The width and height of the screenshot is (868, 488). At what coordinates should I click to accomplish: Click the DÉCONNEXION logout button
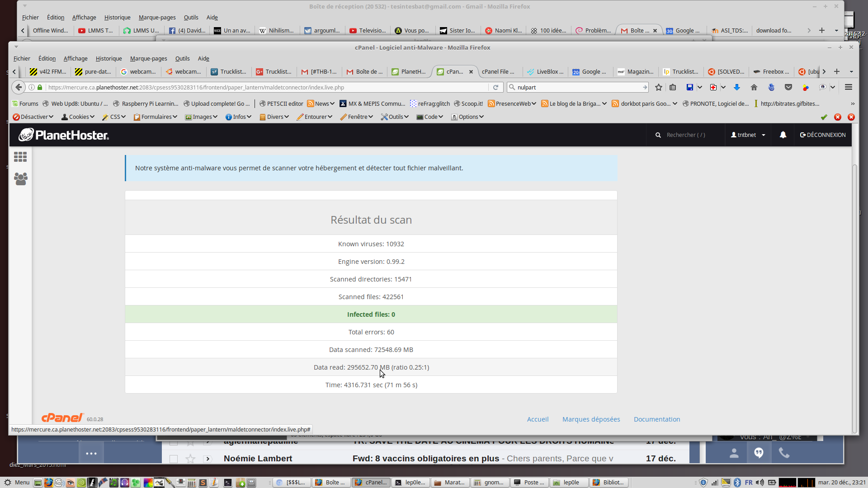tap(823, 135)
